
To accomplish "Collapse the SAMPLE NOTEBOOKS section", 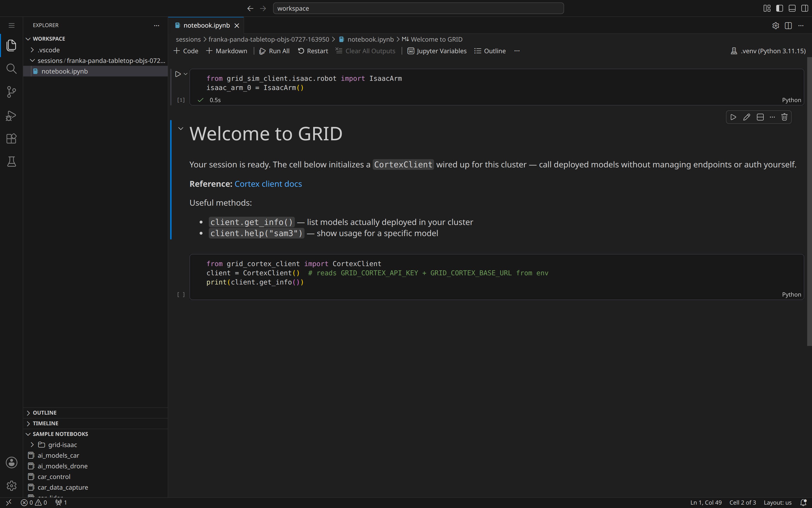I will [x=95, y=434].
